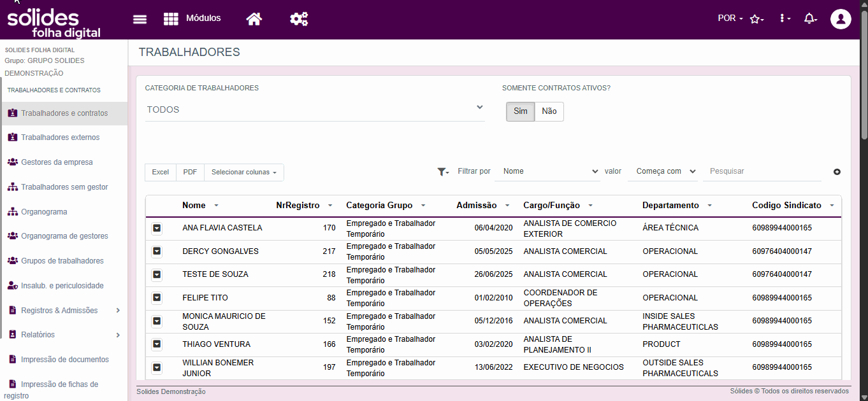Open the user profile avatar
This screenshot has height=401, width=868.
click(x=841, y=18)
